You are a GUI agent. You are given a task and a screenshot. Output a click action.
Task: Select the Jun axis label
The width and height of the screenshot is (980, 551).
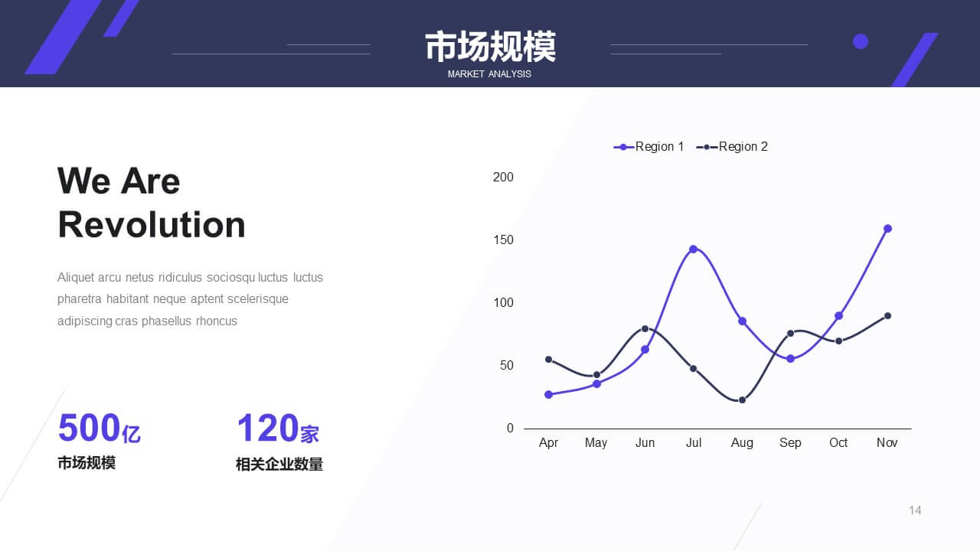pyautogui.click(x=645, y=443)
